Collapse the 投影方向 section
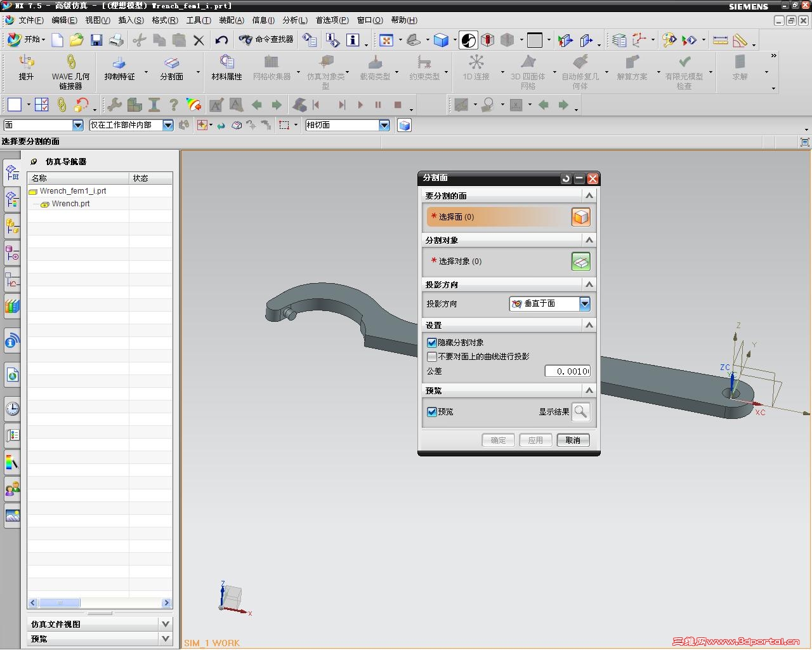 (589, 285)
